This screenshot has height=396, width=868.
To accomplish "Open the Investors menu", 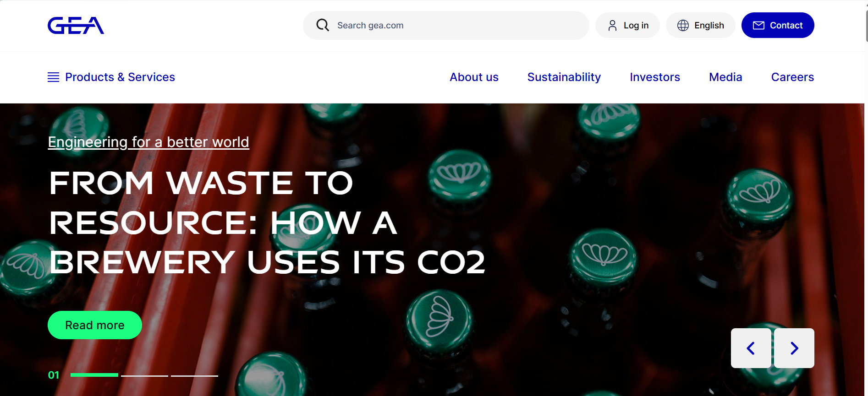I will (x=654, y=77).
